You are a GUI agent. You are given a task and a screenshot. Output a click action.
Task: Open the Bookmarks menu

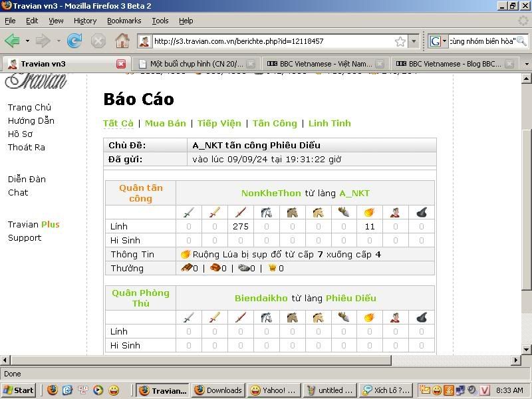click(124, 21)
